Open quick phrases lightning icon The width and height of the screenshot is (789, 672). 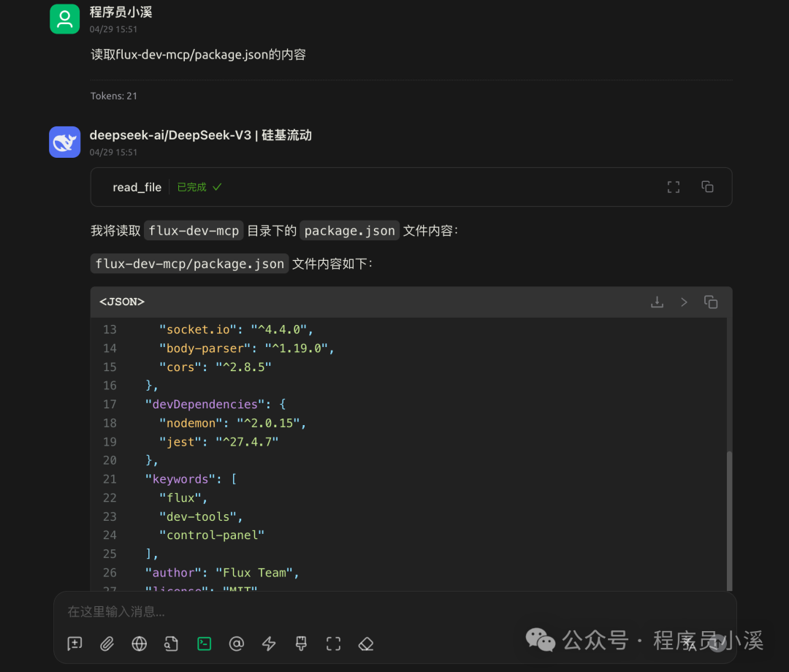[269, 644]
